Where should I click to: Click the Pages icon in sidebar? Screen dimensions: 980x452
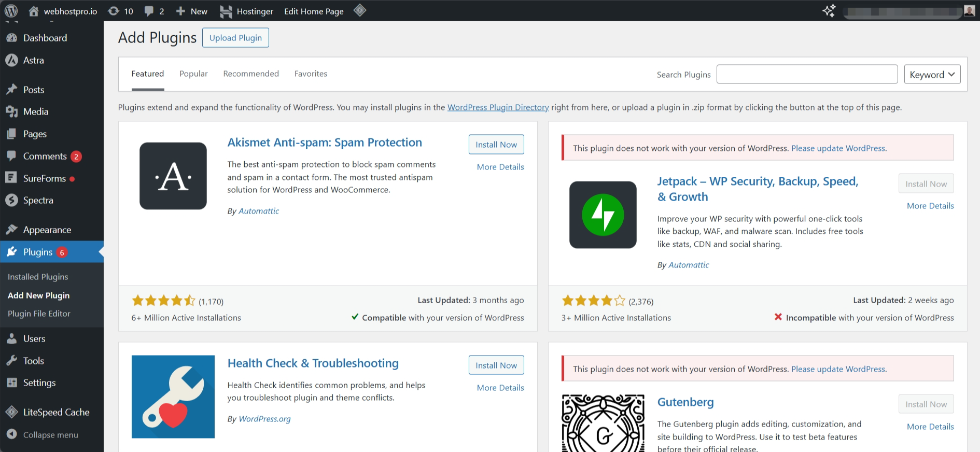click(11, 134)
